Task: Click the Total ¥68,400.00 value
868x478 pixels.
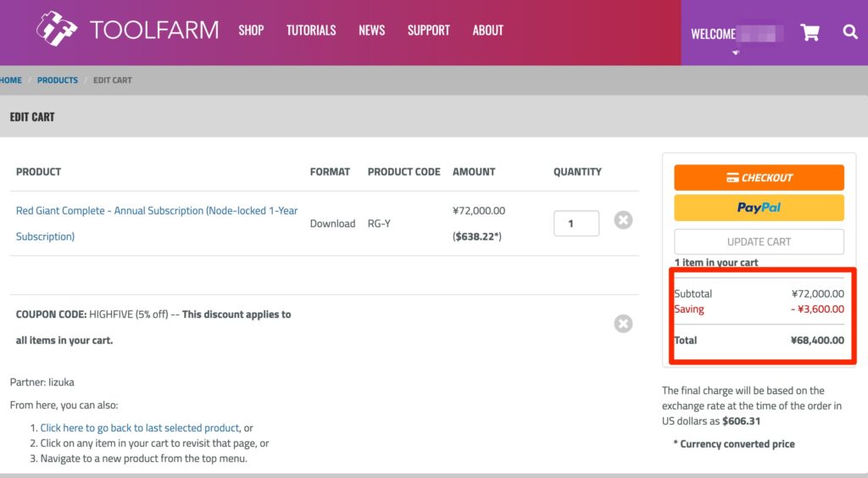Action: (x=818, y=340)
